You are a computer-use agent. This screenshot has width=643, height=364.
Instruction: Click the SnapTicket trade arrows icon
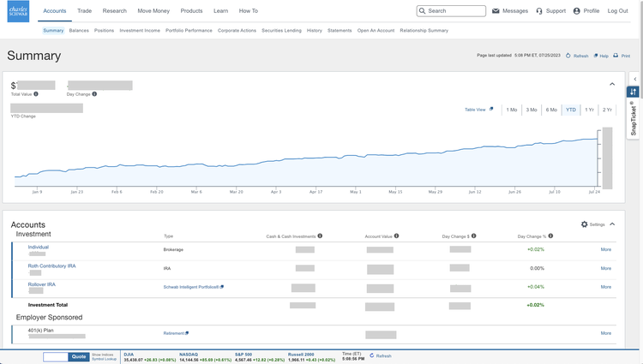coord(633,92)
